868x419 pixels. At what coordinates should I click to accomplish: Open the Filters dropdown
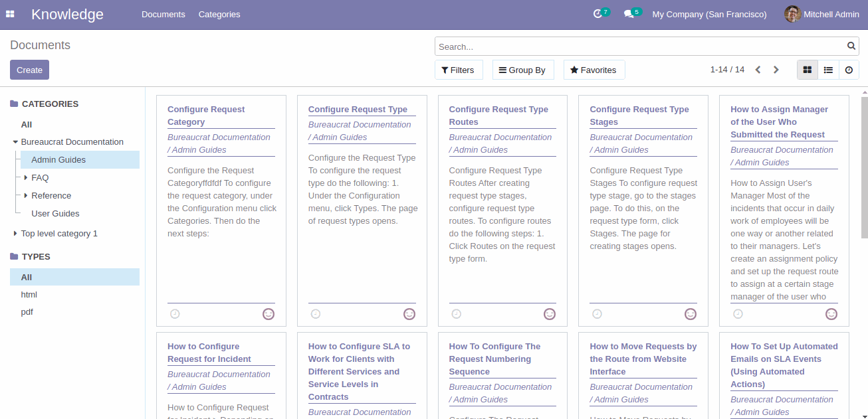[459, 70]
